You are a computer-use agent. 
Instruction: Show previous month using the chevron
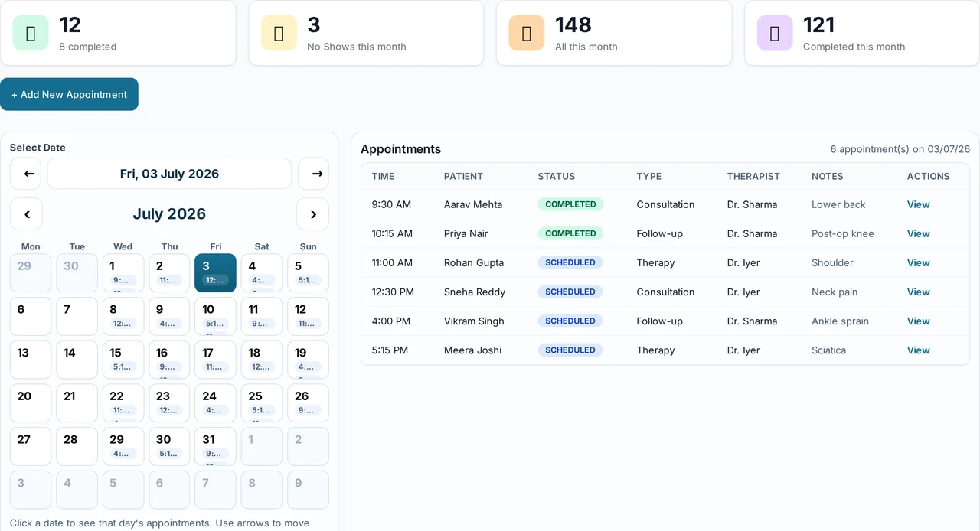pyautogui.click(x=27, y=214)
